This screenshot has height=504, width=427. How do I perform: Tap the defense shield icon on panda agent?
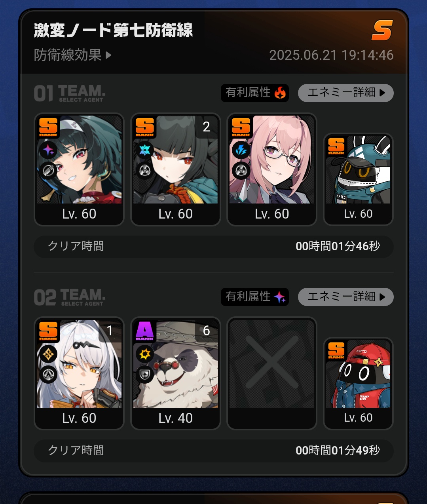coord(145,375)
